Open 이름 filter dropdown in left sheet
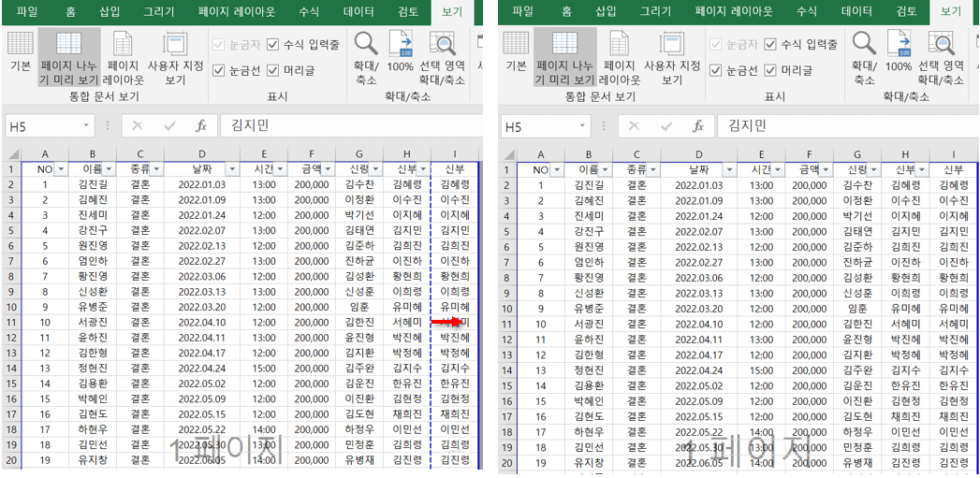The width and height of the screenshot is (980, 478). click(110, 169)
